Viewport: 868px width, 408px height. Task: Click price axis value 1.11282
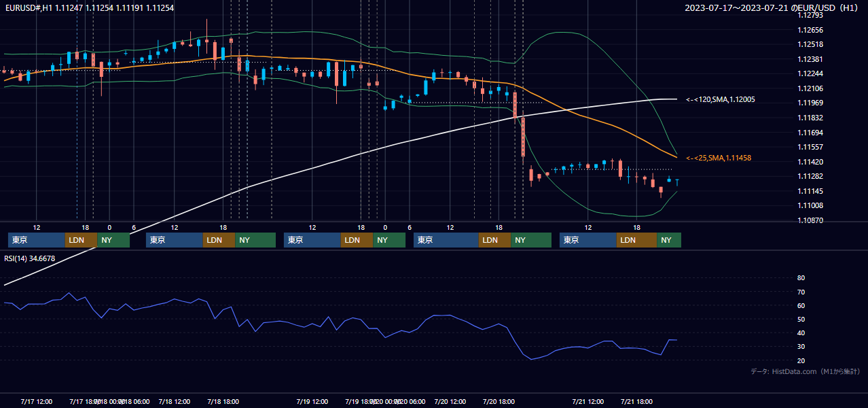coord(810,176)
